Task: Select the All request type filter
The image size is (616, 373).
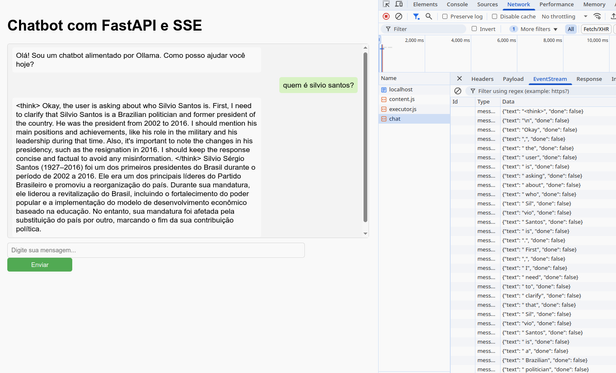Action: (x=571, y=29)
